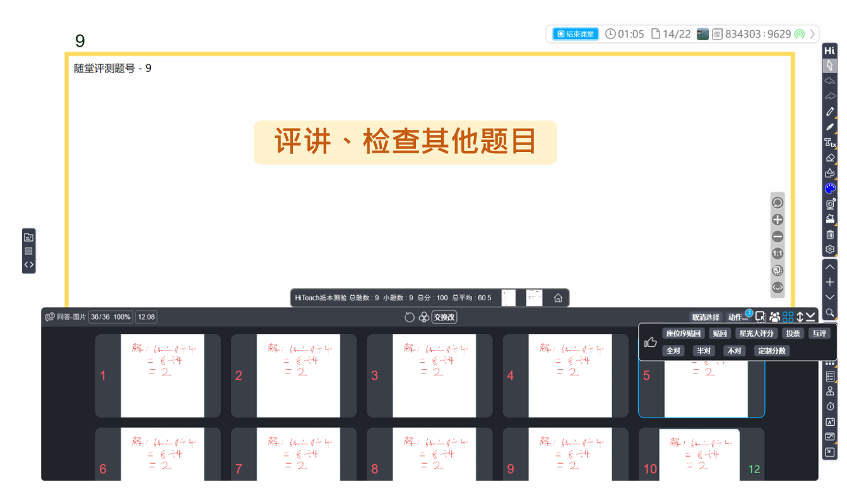Open the color palette tool
Screen dimensions: 847x504
[830, 189]
